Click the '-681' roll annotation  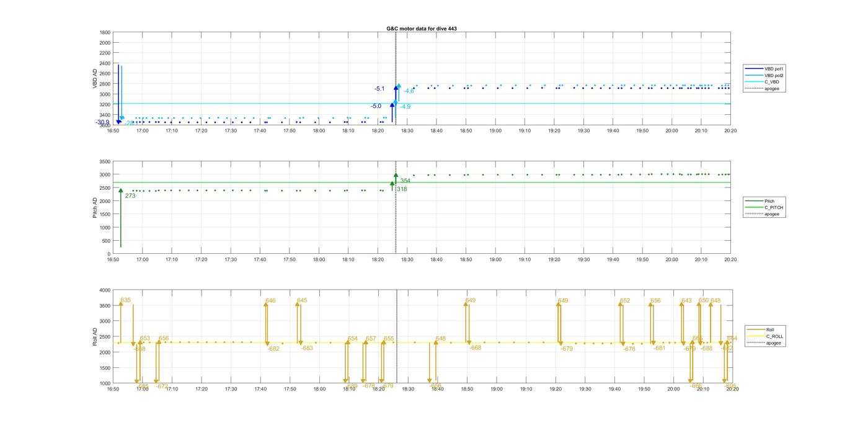pyautogui.click(x=659, y=348)
